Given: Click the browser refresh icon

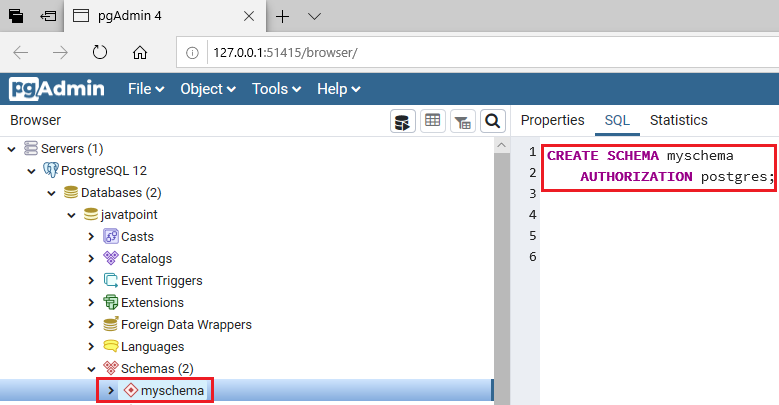Looking at the screenshot, I should (x=100, y=52).
